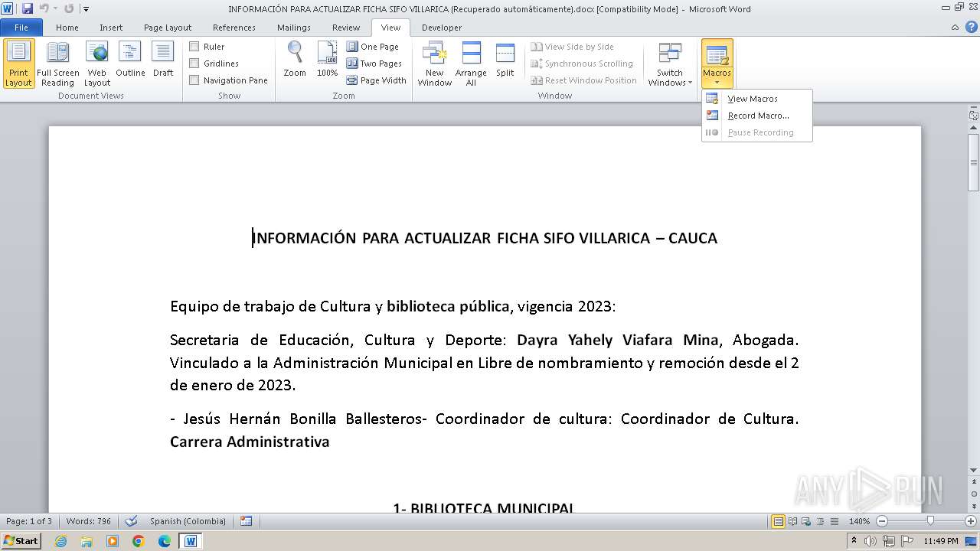
Task: Open Customize Quick Access Toolbar dropdown
Action: tap(86, 9)
